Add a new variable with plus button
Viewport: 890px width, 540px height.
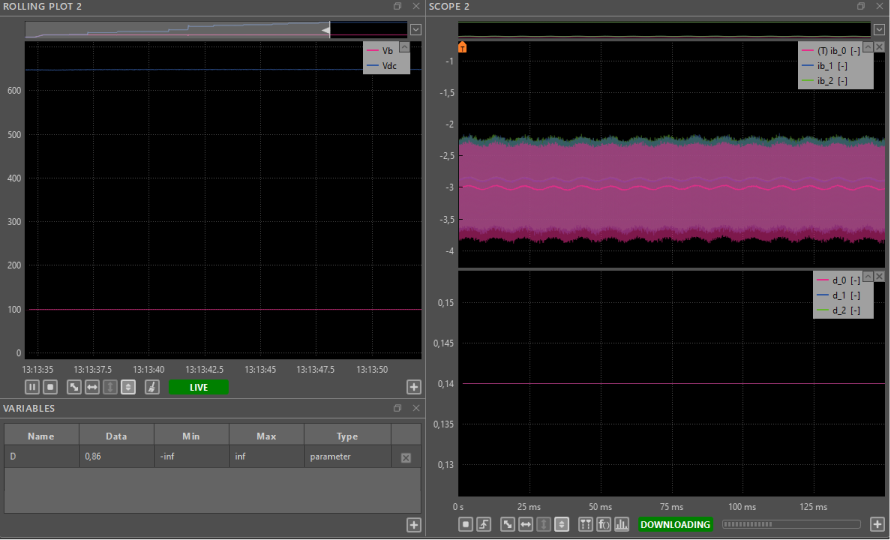point(413,524)
